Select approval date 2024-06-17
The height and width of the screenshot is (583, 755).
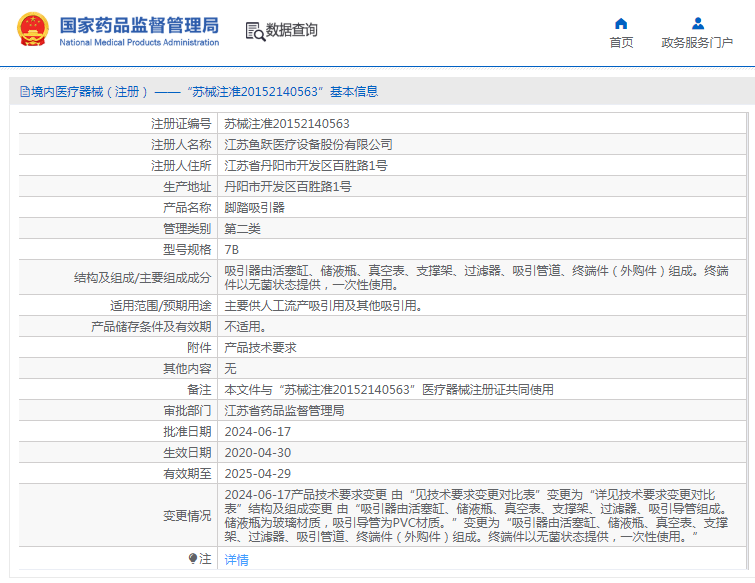pyautogui.click(x=258, y=432)
